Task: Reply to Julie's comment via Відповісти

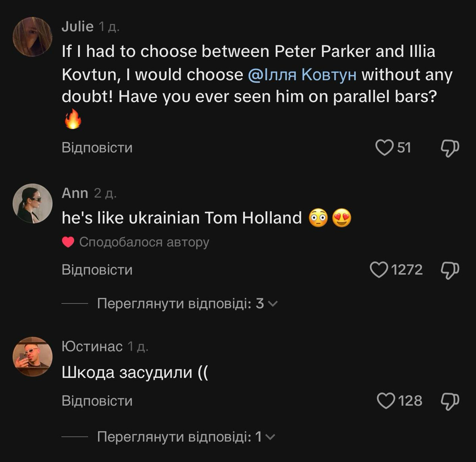Action: point(97,148)
